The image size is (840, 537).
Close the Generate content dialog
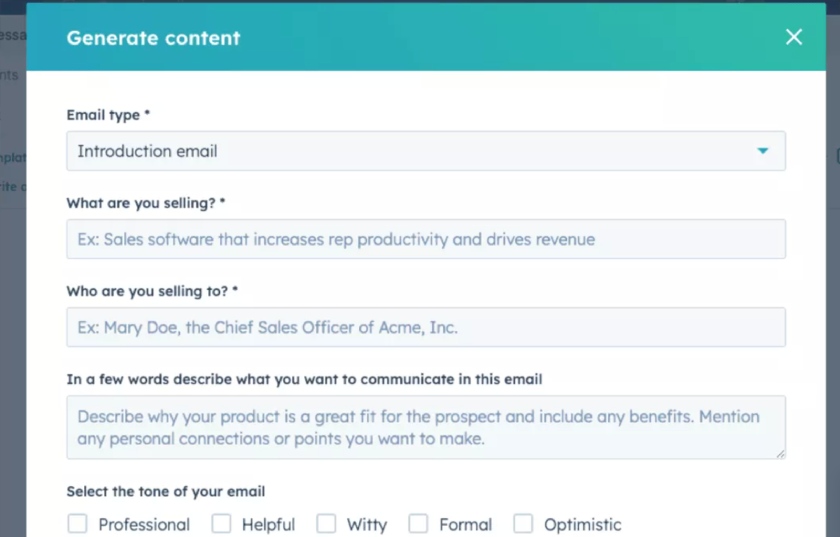pos(794,37)
